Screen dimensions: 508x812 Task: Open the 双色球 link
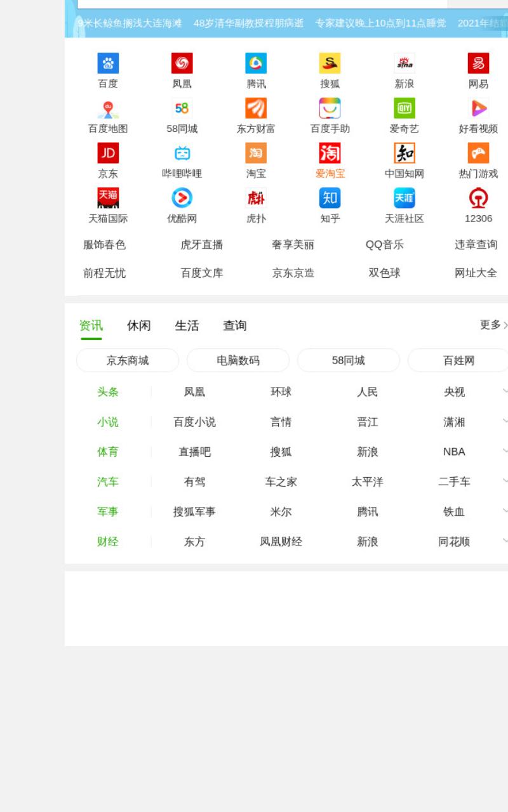click(x=385, y=273)
